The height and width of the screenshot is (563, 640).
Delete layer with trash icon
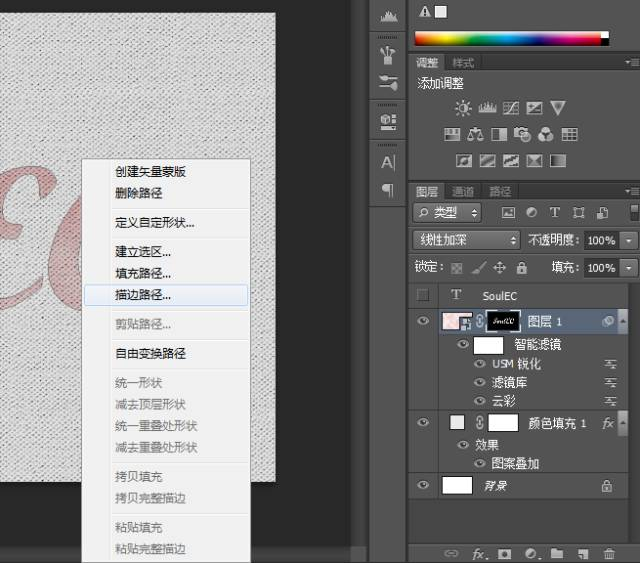pyautogui.click(x=609, y=554)
